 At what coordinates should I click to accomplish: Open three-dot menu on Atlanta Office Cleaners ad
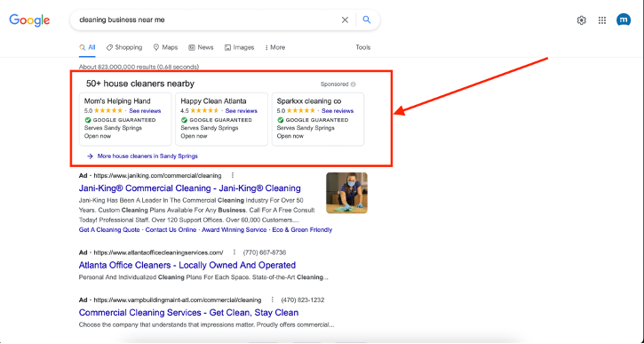pyautogui.click(x=235, y=252)
